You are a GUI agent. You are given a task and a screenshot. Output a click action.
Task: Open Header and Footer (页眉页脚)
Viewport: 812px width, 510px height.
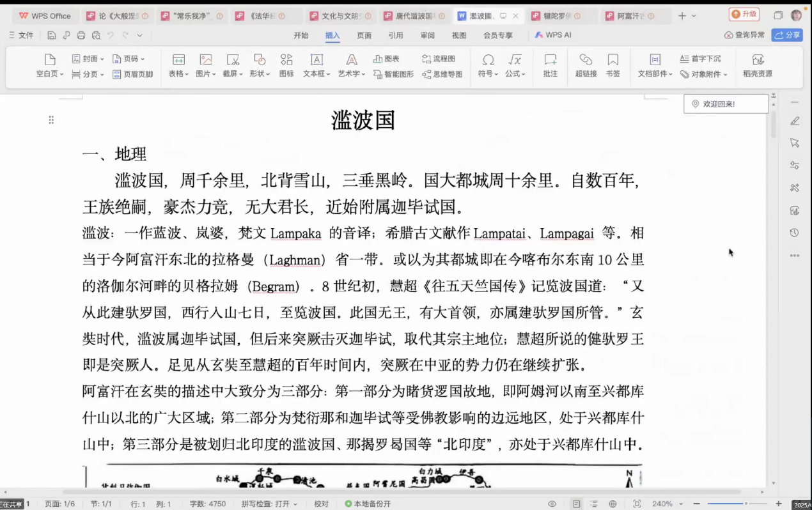pos(132,74)
